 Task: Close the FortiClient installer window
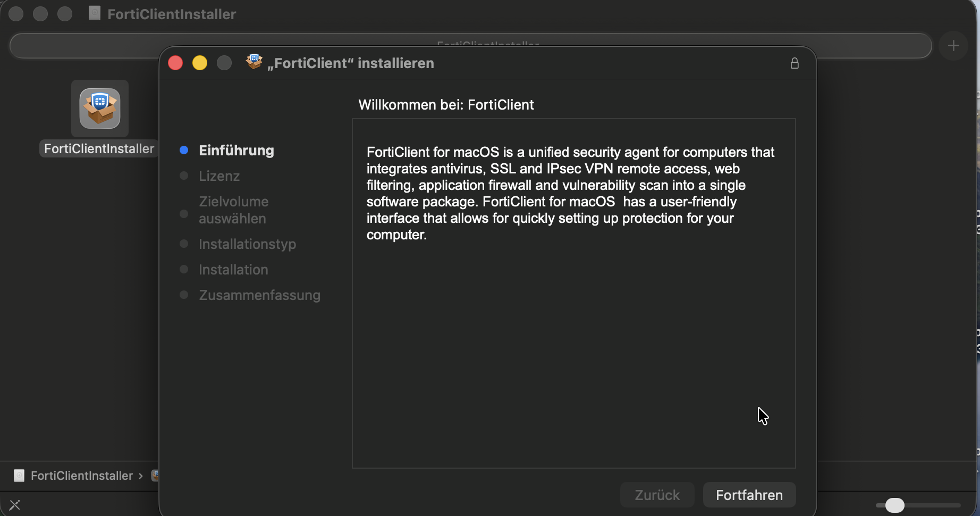point(175,63)
